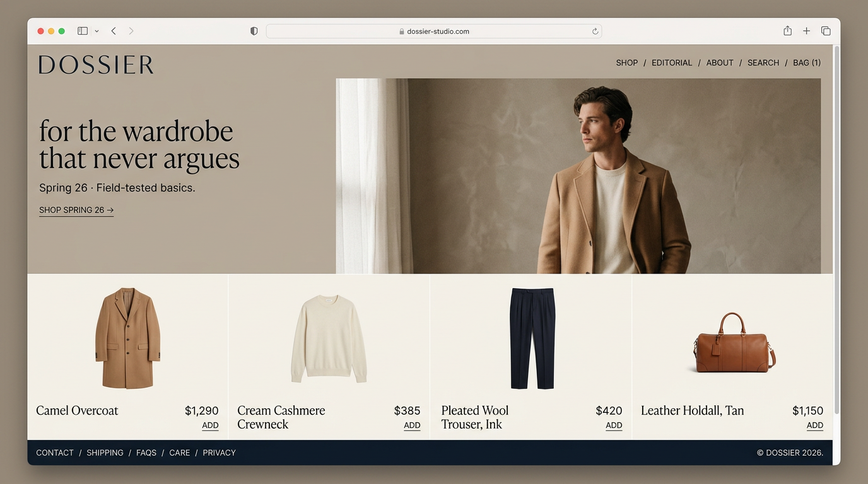Open a new tab with plus icon
This screenshot has width=868, height=484.
point(806,31)
